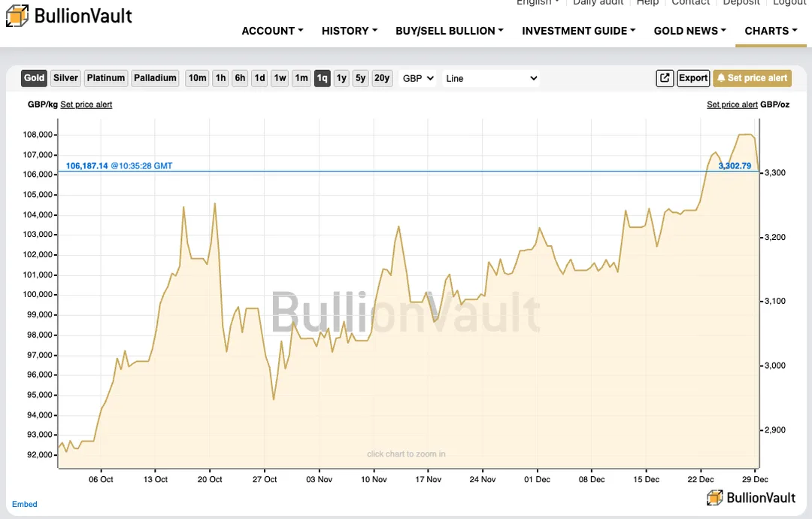
Task: Open chart in new window icon
Action: click(x=665, y=78)
